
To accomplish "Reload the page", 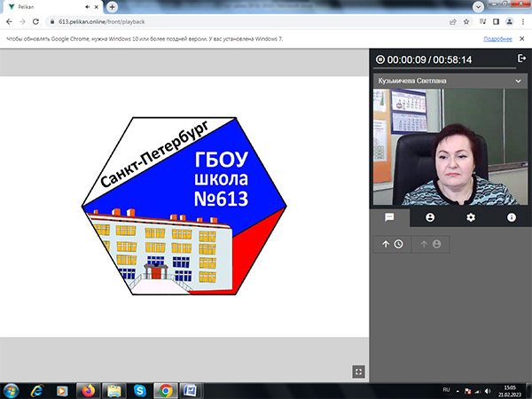I will (x=35, y=21).
